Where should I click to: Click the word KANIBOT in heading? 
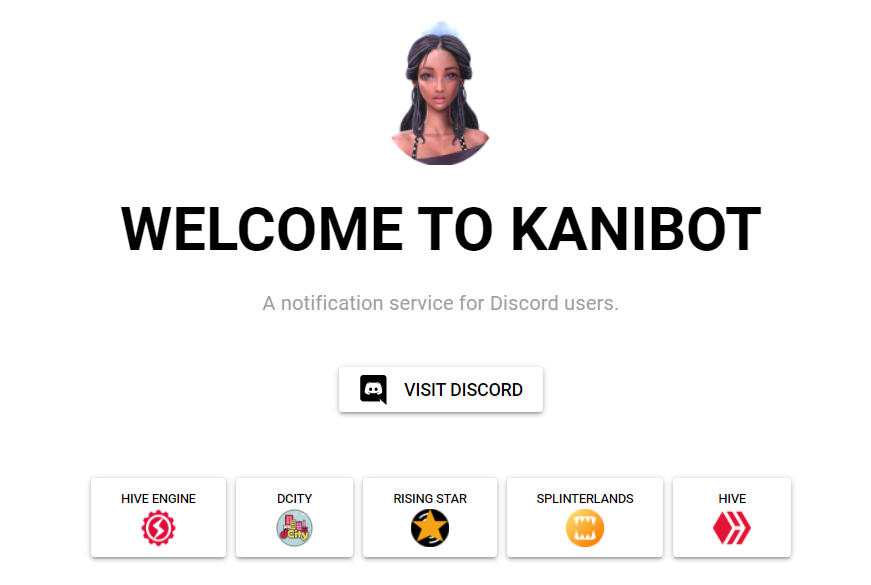635,229
